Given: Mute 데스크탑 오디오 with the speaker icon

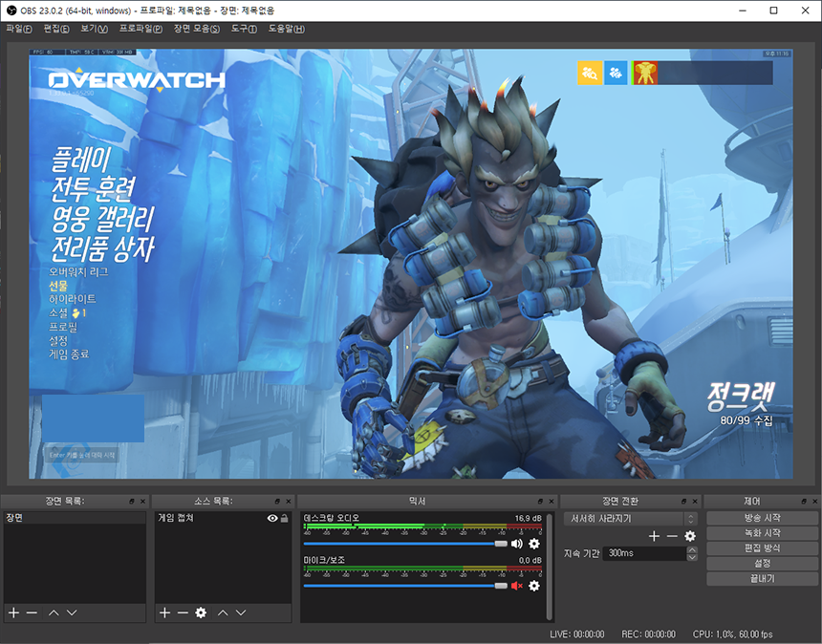Looking at the screenshot, I should [517, 544].
